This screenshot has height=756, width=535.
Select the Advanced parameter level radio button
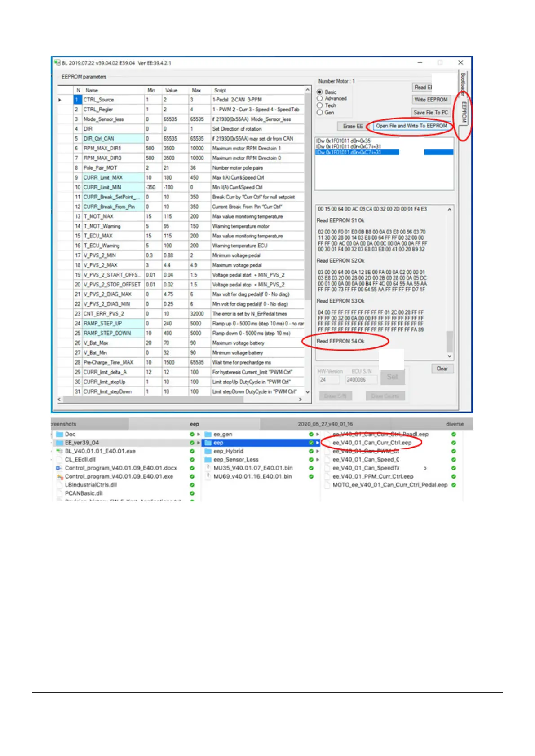[320, 98]
